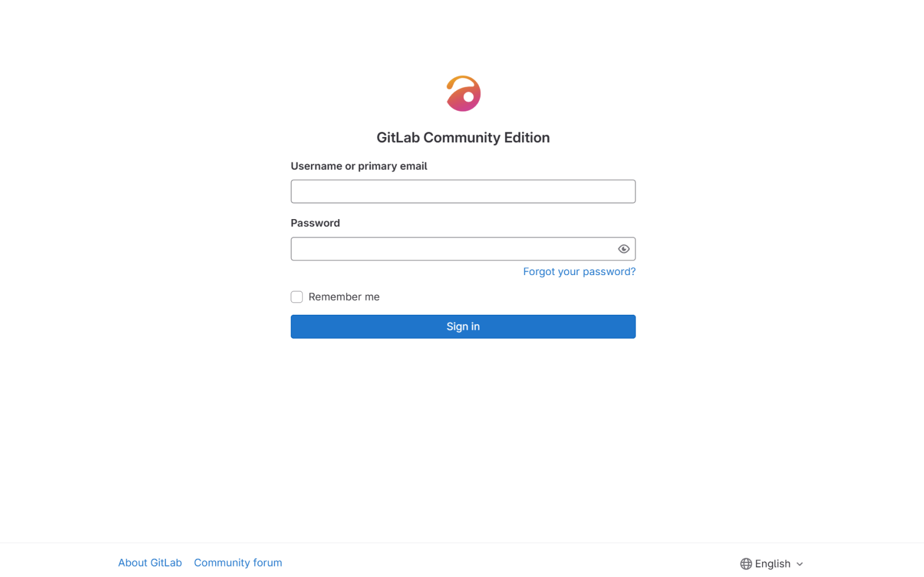Click the globe icon beside English
Screen dimensions: 924x577
pyautogui.click(x=746, y=564)
